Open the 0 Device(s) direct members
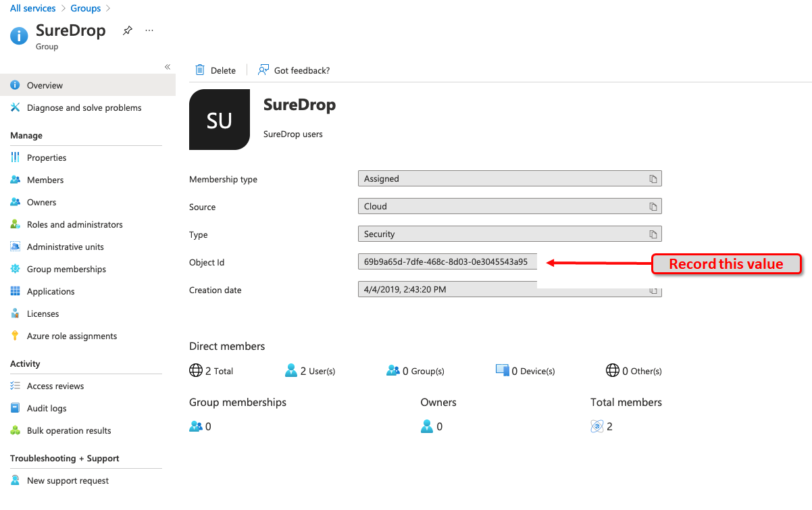Image resolution: width=812 pixels, height=510 pixels. (x=525, y=371)
